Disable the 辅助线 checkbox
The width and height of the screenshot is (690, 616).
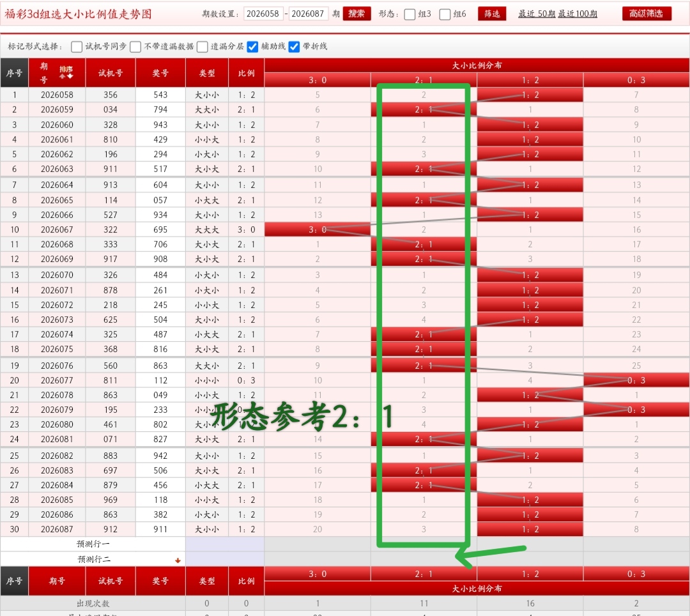click(252, 46)
